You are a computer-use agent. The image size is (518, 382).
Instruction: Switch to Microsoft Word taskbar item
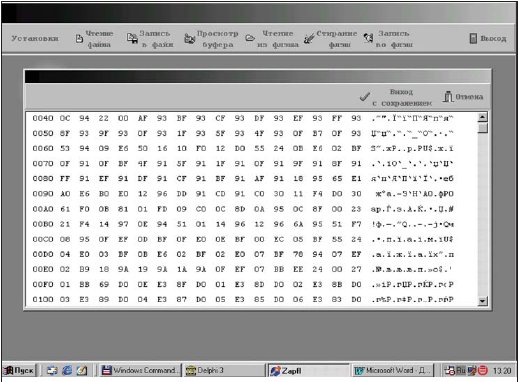(393, 370)
